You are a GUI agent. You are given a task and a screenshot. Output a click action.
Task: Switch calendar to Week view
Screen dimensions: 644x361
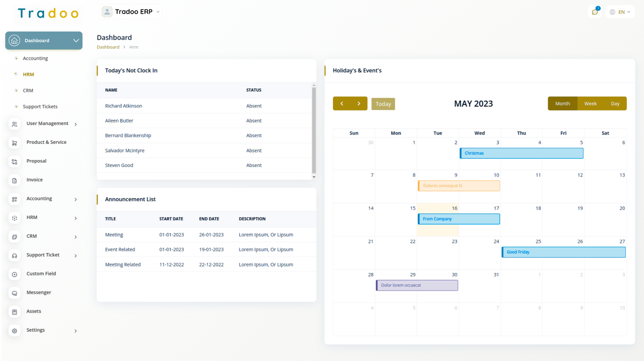point(590,104)
